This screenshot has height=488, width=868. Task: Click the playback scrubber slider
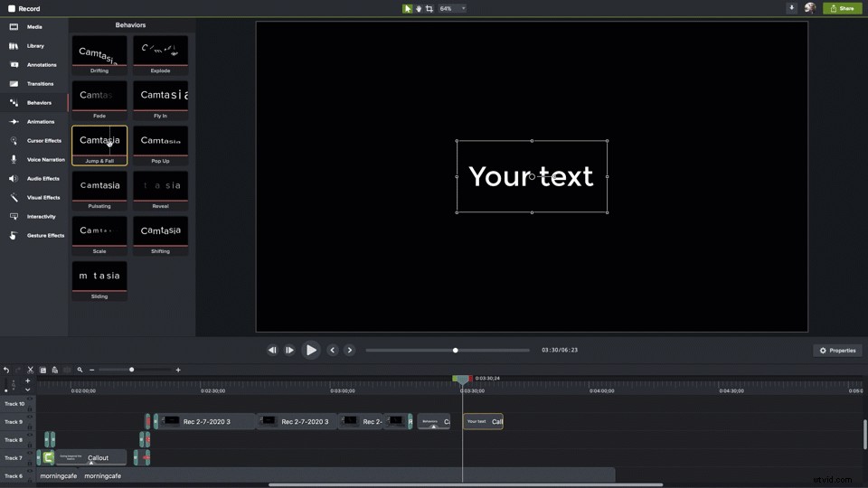448,351
